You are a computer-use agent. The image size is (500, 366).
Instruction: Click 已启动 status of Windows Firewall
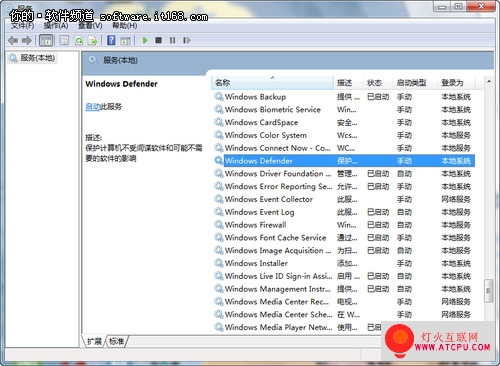[x=378, y=225]
